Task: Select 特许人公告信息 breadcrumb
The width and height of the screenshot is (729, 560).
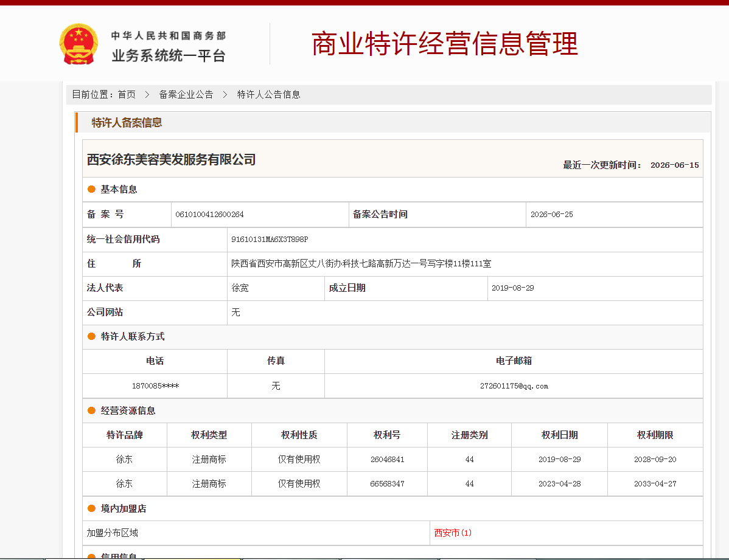Action: 269,94
